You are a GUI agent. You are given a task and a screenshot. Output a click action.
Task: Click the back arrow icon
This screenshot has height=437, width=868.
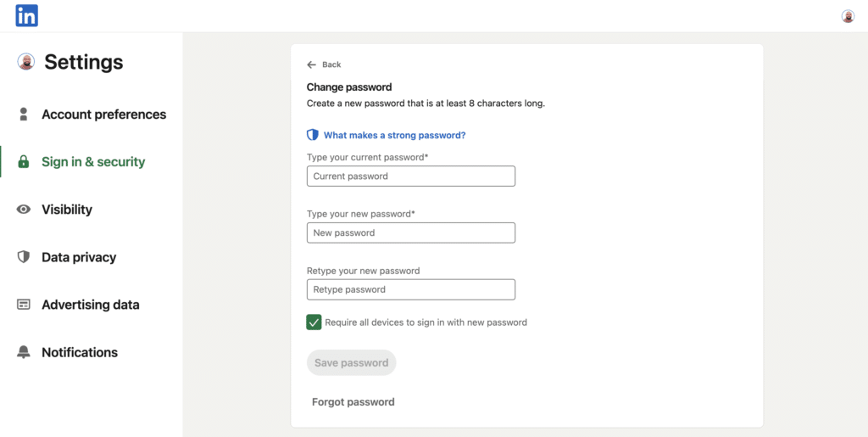312,64
